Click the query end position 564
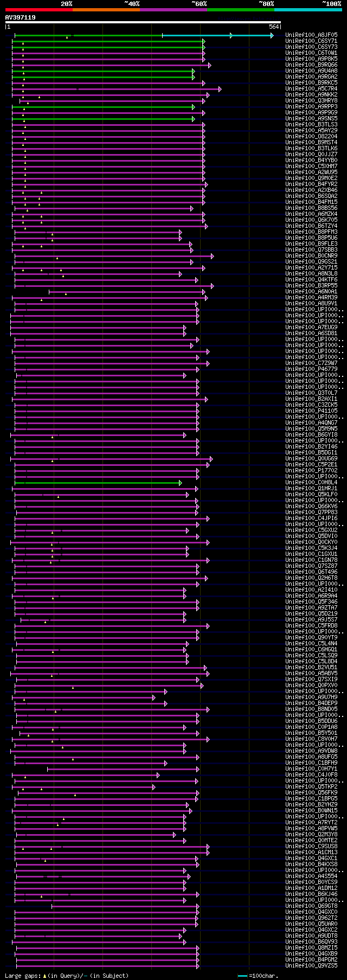This screenshot has height=980, width=347. [273, 27]
